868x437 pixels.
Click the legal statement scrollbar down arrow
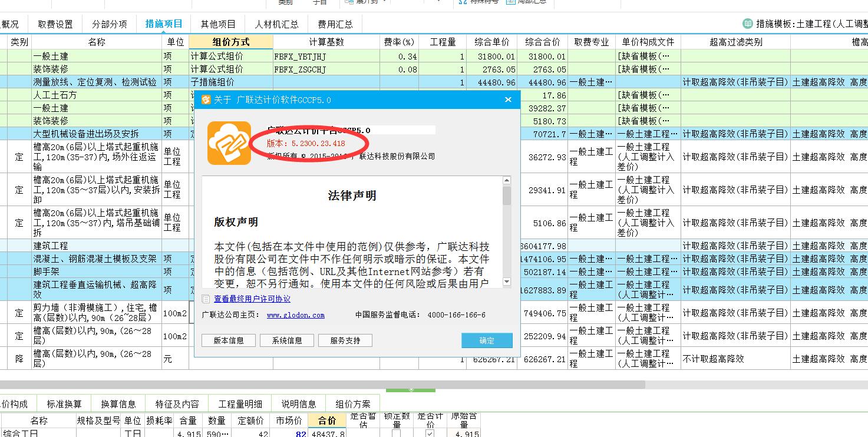tap(507, 282)
